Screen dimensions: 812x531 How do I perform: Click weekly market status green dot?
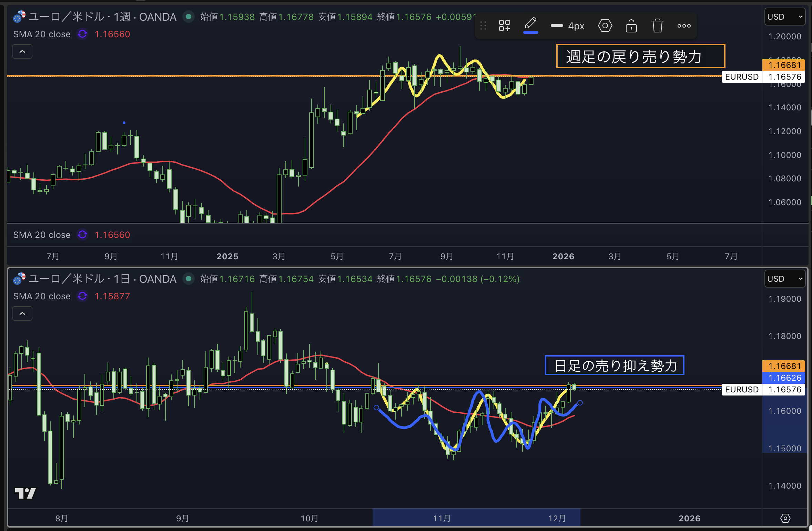pos(188,17)
